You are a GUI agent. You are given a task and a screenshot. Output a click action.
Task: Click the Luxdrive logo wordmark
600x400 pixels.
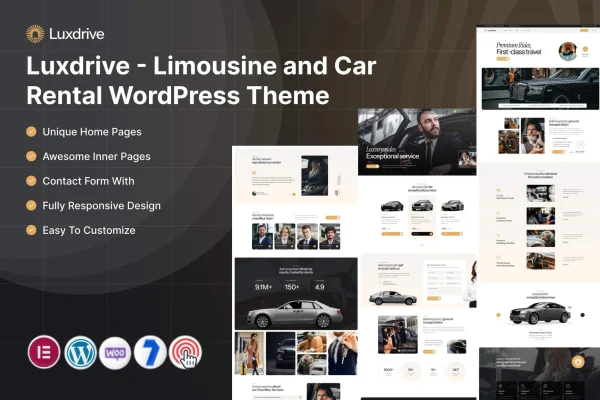(77, 34)
